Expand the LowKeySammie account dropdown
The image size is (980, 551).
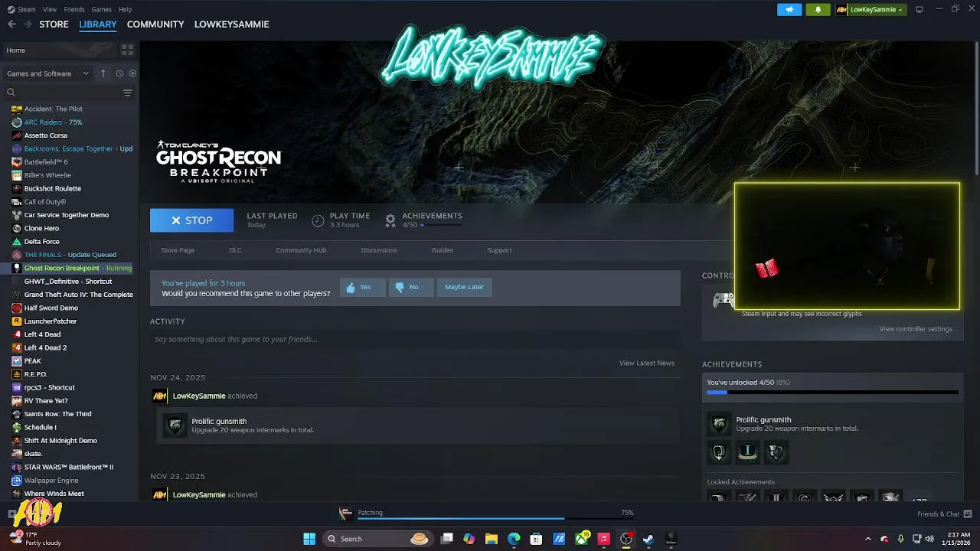[x=871, y=9]
